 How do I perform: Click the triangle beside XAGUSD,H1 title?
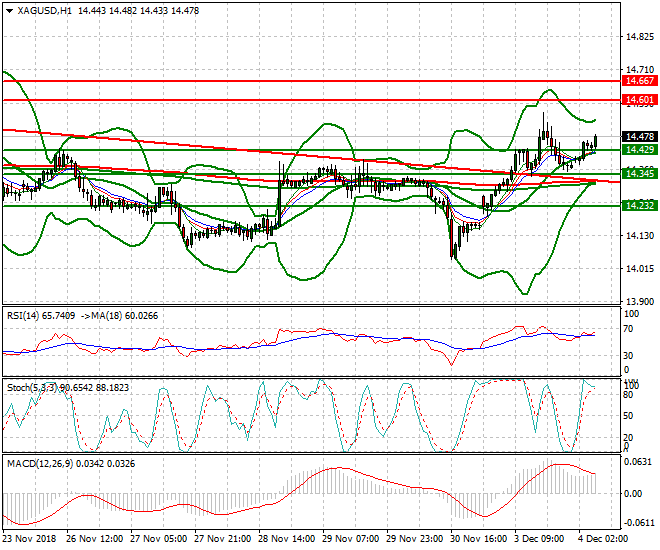pos(10,11)
